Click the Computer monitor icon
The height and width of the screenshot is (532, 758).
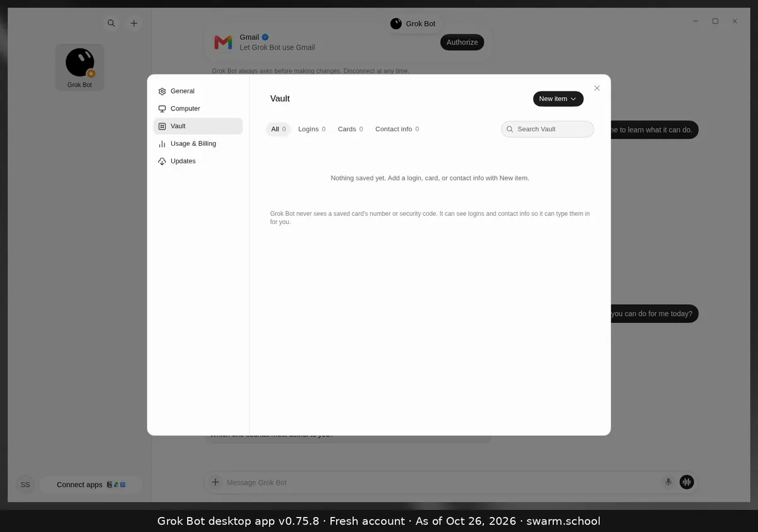coord(162,109)
